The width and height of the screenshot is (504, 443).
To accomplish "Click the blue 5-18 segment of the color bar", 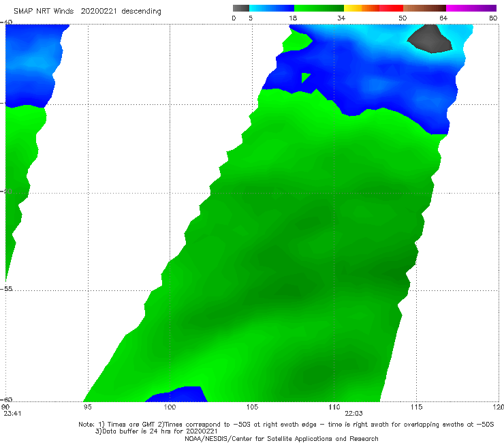I will pos(272,8).
